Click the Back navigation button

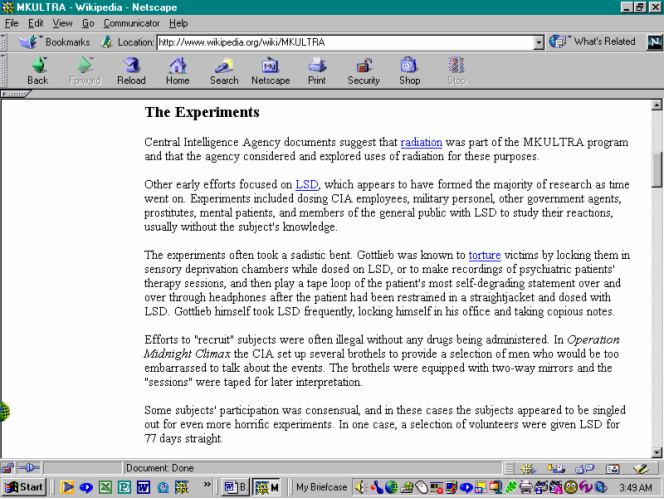tap(37, 70)
